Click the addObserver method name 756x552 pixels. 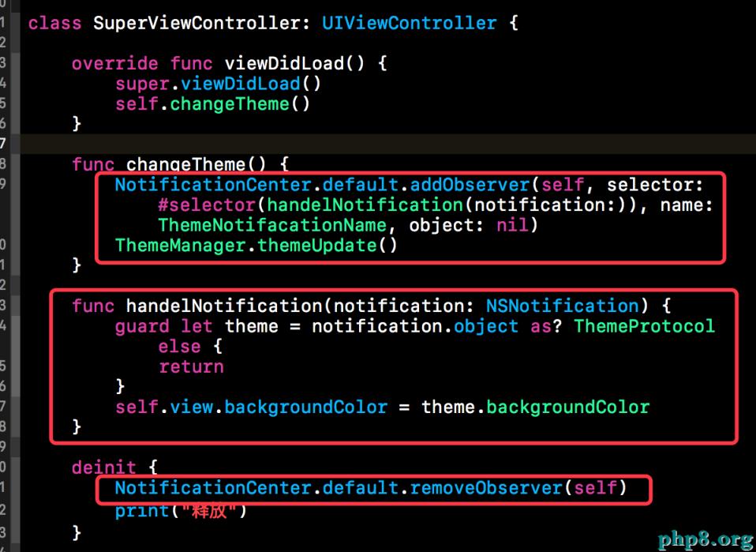(470, 186)
